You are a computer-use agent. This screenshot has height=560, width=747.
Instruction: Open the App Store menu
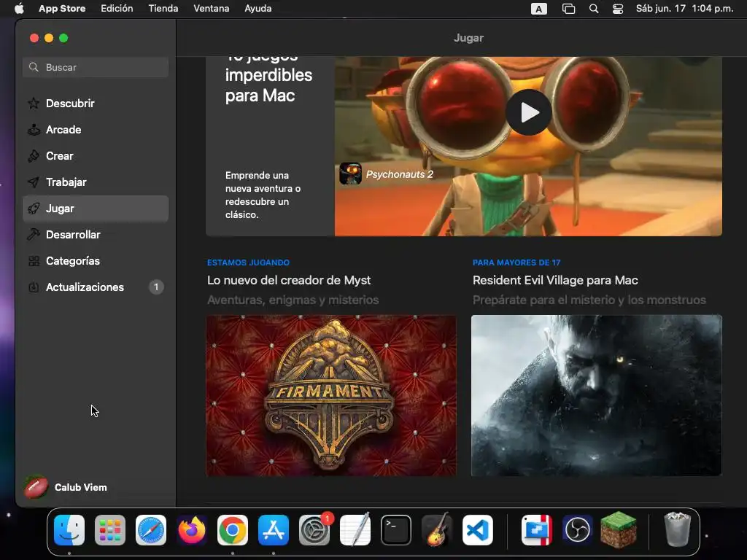point(62,9)
